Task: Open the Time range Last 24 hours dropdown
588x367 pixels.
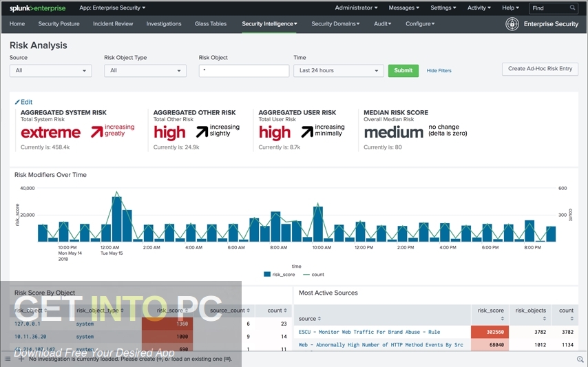Action: click(x=339, y=70)
